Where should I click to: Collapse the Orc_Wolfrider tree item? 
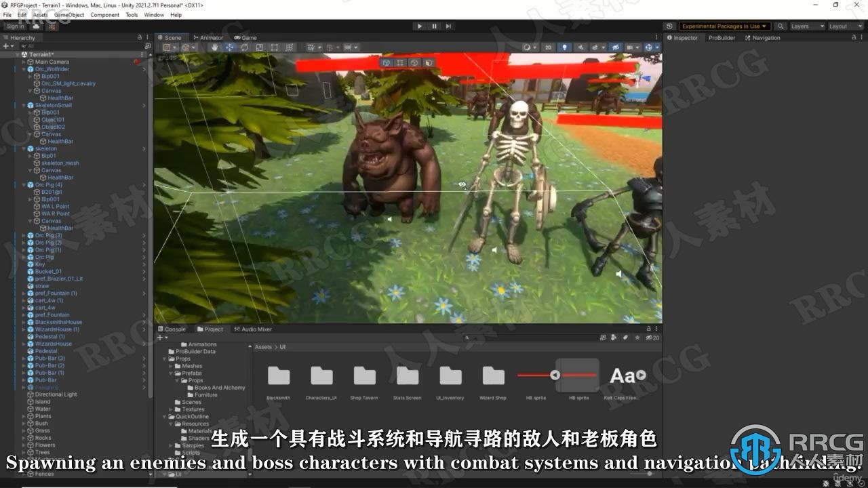[x=23, y=69]
